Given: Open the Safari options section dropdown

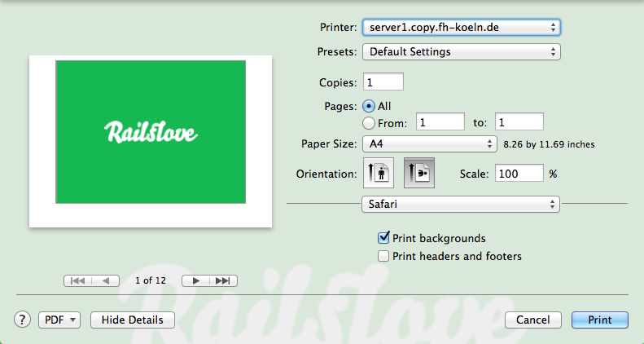Looking at the screenshot, I should click(x=461, y=204).
